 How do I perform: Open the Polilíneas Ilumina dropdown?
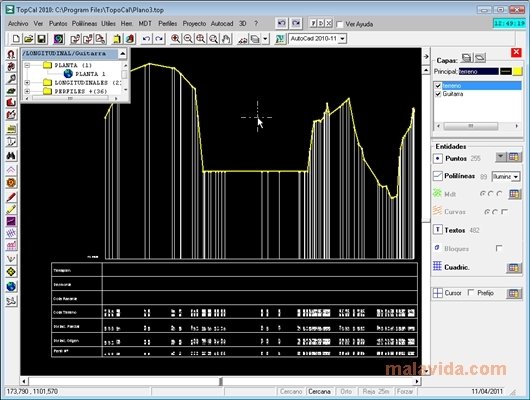click(516, 177)
